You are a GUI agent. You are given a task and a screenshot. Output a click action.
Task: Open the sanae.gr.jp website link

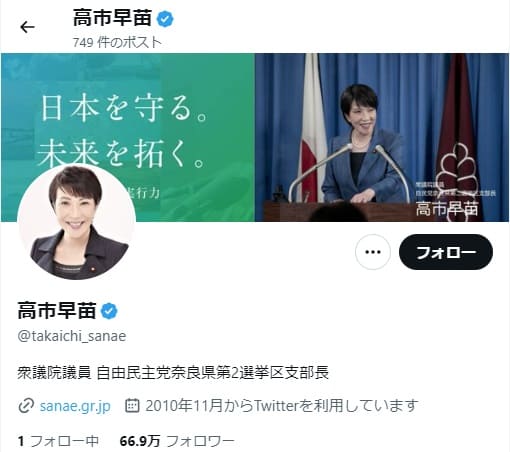tap(75, 406)
